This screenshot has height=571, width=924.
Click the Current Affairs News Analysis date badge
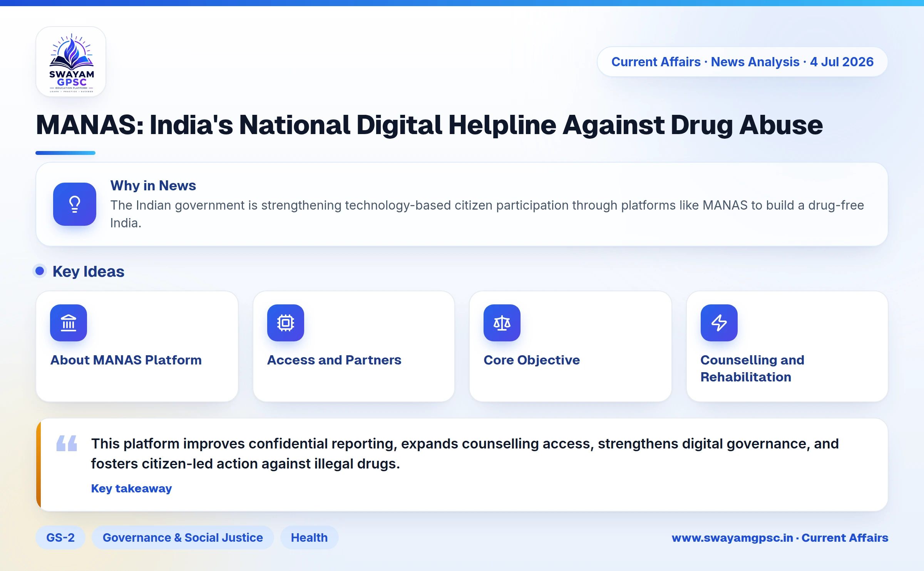click(742, 62)
